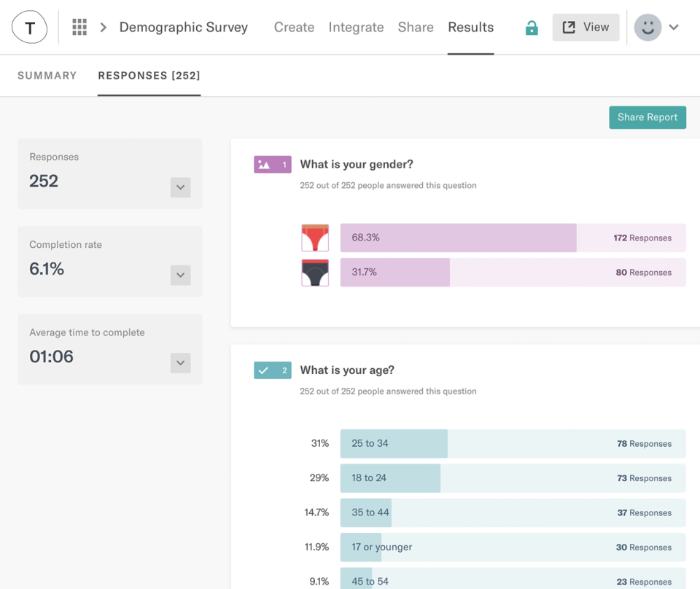Click the breadcrumb arrow before Demographic Survey

(x=103, y=26)
